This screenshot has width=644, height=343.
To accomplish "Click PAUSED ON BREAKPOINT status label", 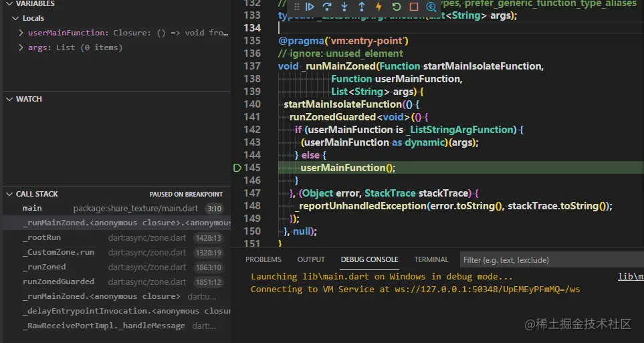I will pos(186,195).
